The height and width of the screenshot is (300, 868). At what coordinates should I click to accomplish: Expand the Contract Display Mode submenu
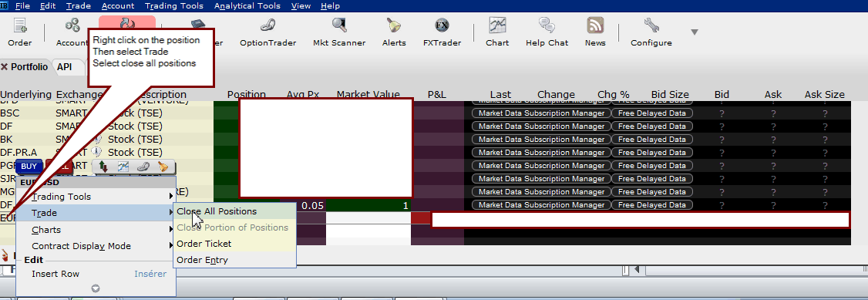[x=170, y=246]
